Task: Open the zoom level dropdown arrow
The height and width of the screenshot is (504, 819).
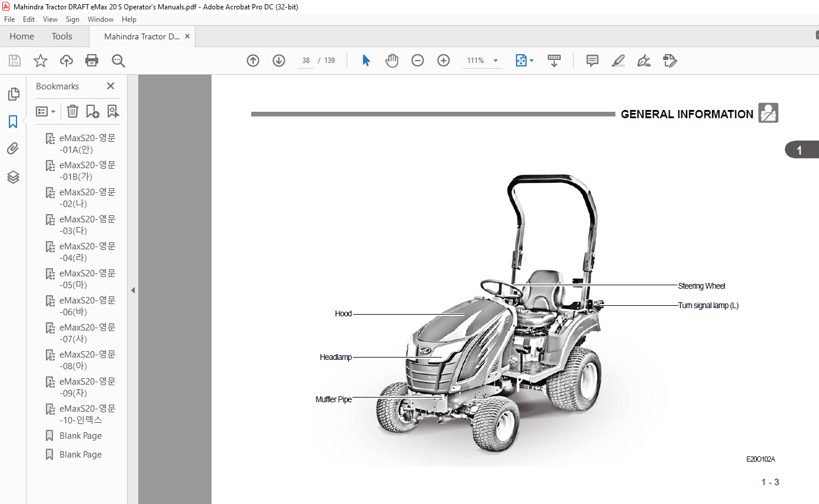Action: [x=495, y=61]
